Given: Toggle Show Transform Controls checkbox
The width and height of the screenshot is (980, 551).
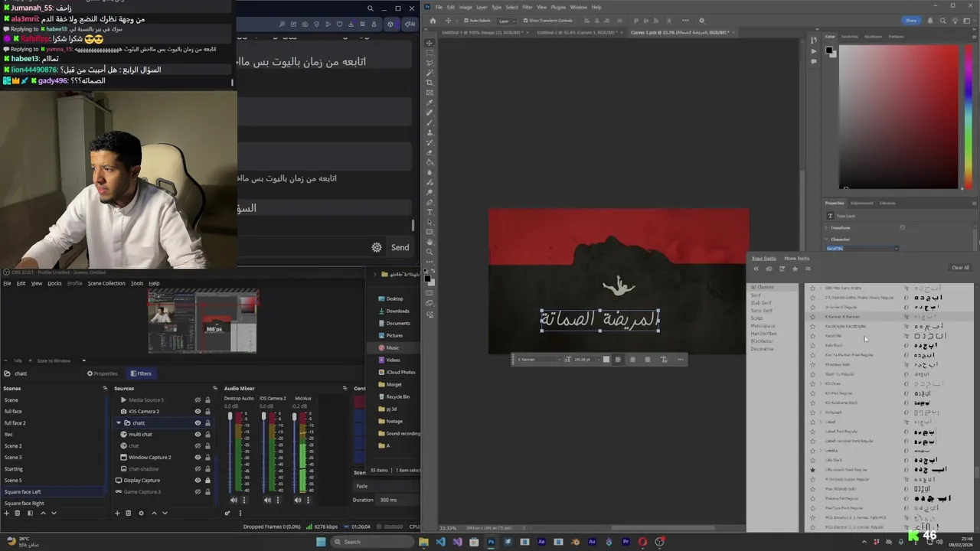Looking at the screenshot, I should click(525, 21).
